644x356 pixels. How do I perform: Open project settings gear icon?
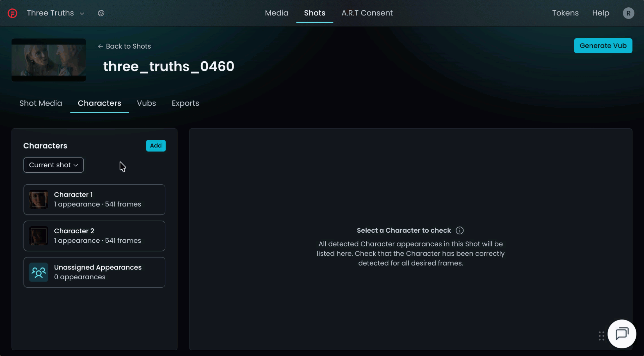101,13
